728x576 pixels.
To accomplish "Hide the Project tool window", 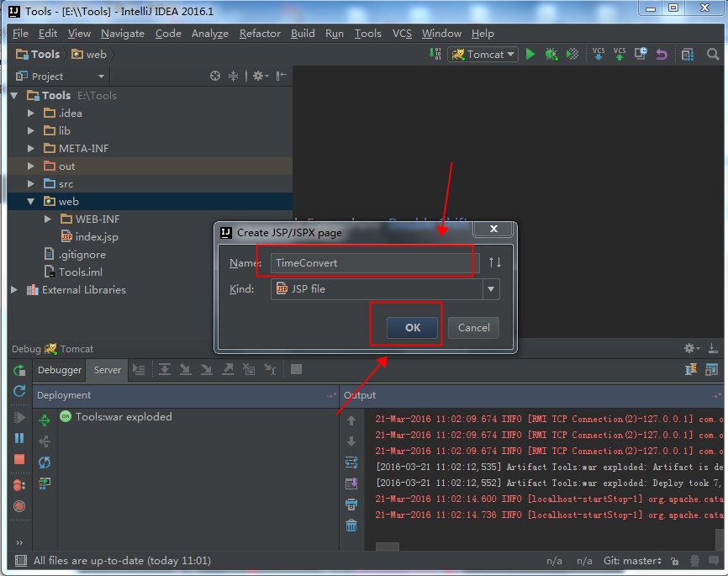I will [282, 76].
